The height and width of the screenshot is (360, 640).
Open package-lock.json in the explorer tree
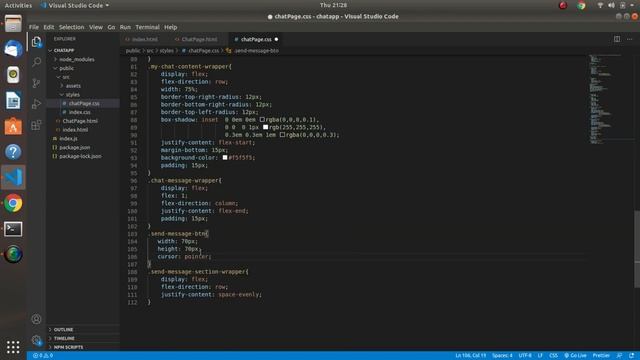(x=80, y=156)
